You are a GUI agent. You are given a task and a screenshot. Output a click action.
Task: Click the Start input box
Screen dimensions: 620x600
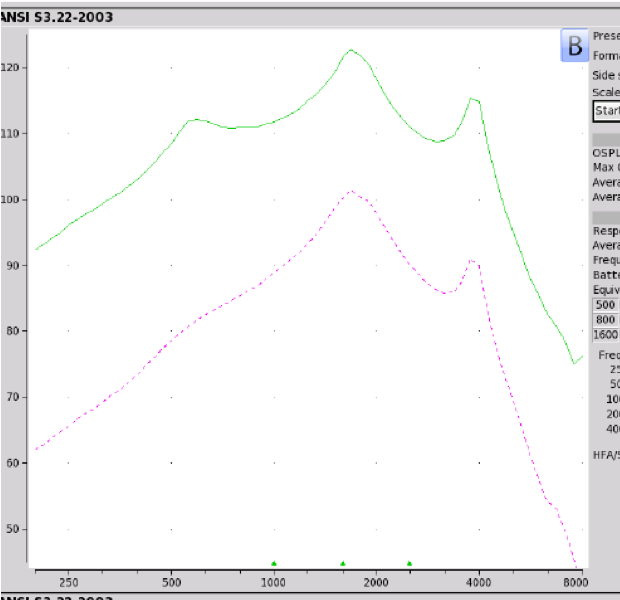[x=607, y=111]
